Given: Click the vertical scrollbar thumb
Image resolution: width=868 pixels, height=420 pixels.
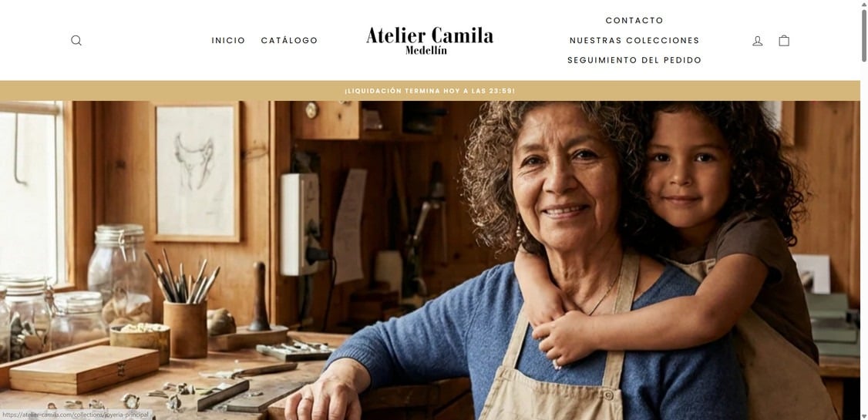Looking at the screenshot, I should coord(863,35).
